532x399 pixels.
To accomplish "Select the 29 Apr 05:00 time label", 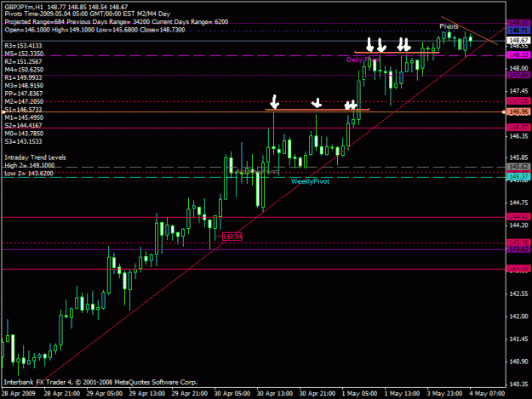I will 104,394.
